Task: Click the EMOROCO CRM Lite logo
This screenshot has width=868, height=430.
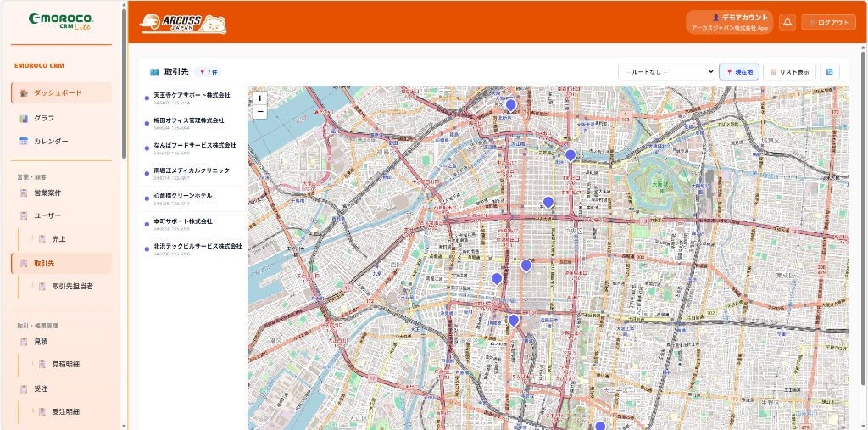Action: [61, 21]
